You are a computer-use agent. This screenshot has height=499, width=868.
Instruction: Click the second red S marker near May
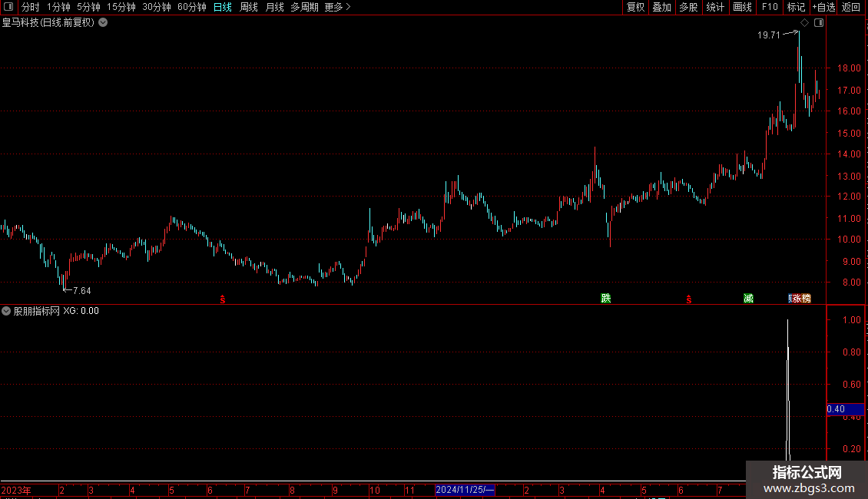[689, 299]
